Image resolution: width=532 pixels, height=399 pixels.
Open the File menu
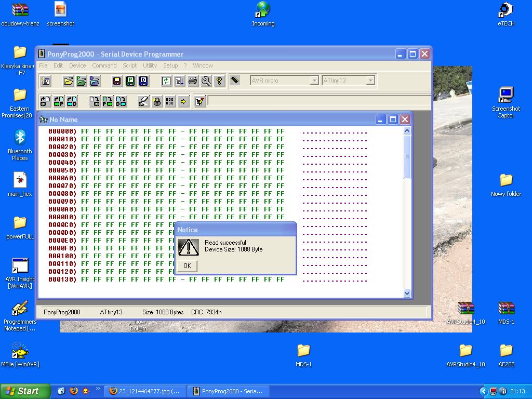43,65
